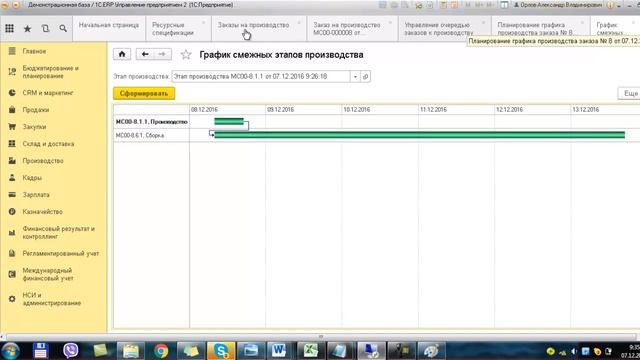This screenshot has height=360, width=640.
Task: Click the 08.12.2016 date column header
Action: (227, 109)
